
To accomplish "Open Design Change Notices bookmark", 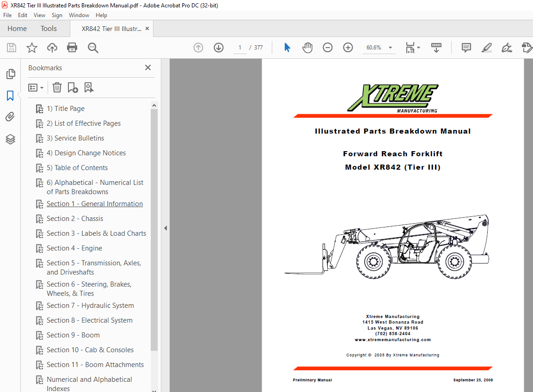I will pos(86,153).
